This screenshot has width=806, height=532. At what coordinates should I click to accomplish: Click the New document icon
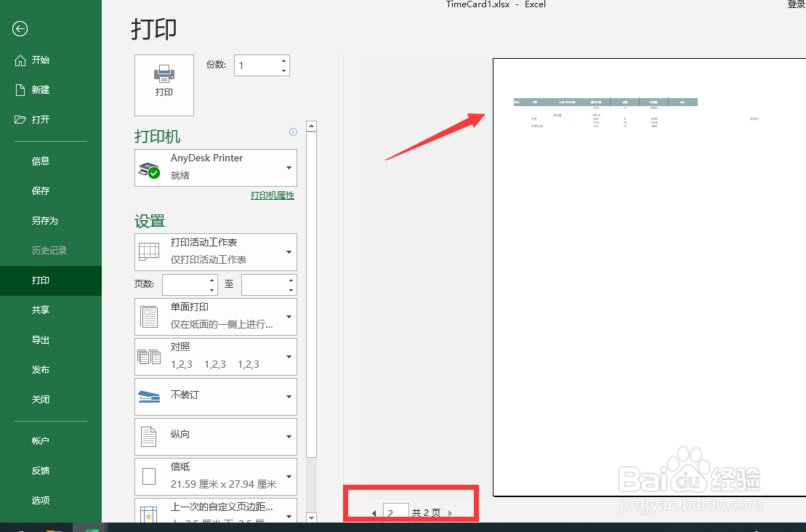click(20, 90)
